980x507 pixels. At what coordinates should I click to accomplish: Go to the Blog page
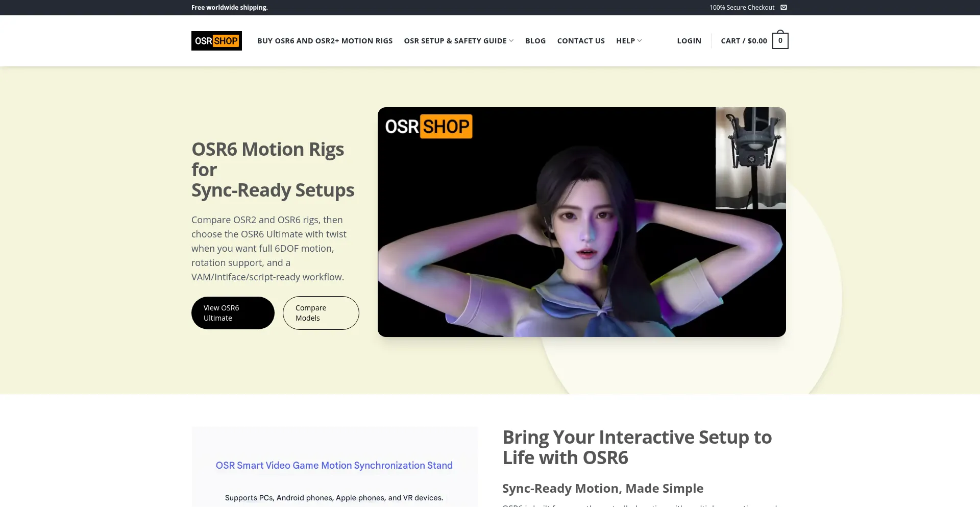point(535,41)
